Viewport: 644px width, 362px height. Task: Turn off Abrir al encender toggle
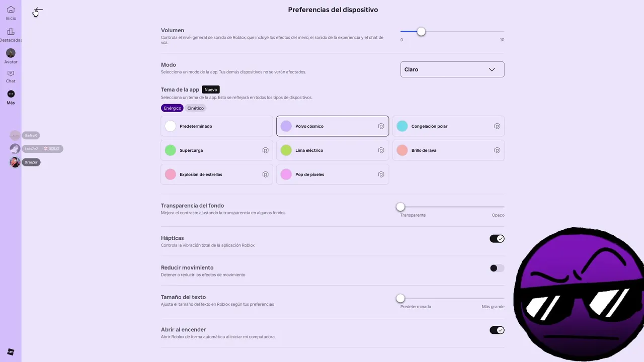(x=497, y=330)
